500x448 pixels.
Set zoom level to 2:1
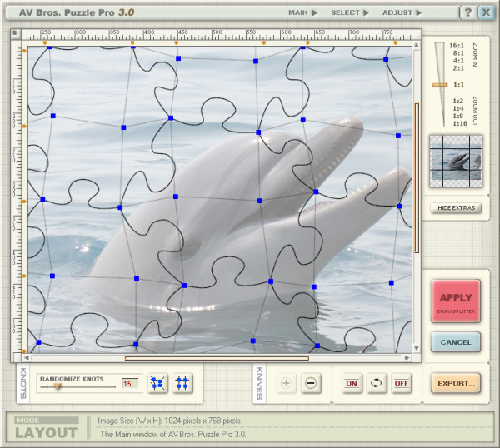(458, 68)
